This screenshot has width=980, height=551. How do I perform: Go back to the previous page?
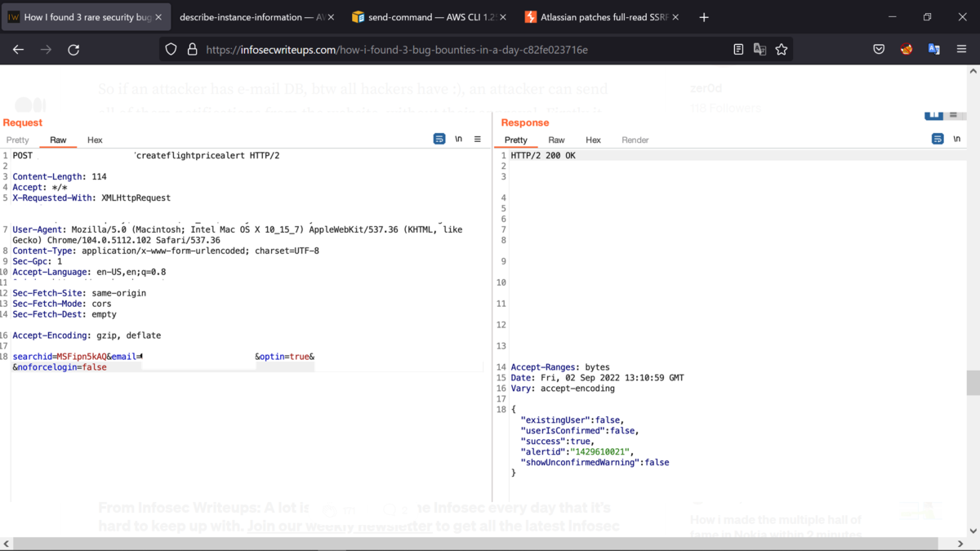tap(18, 49)
